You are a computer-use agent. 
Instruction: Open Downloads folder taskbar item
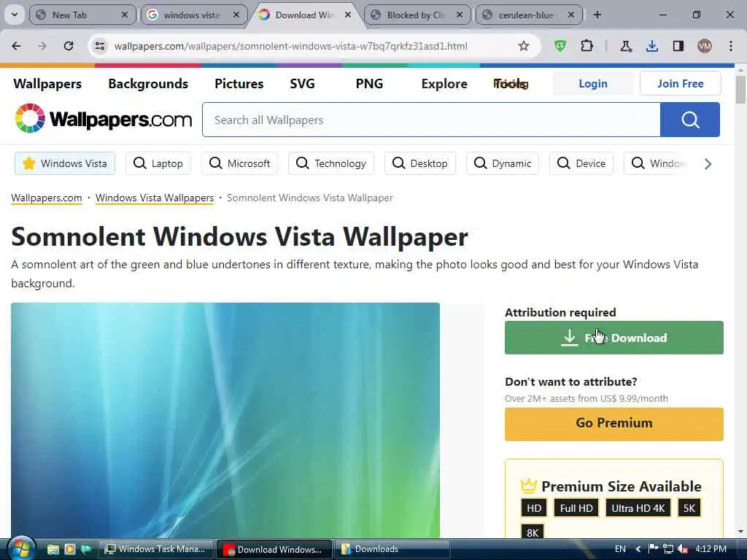click(x=392, y=549)
